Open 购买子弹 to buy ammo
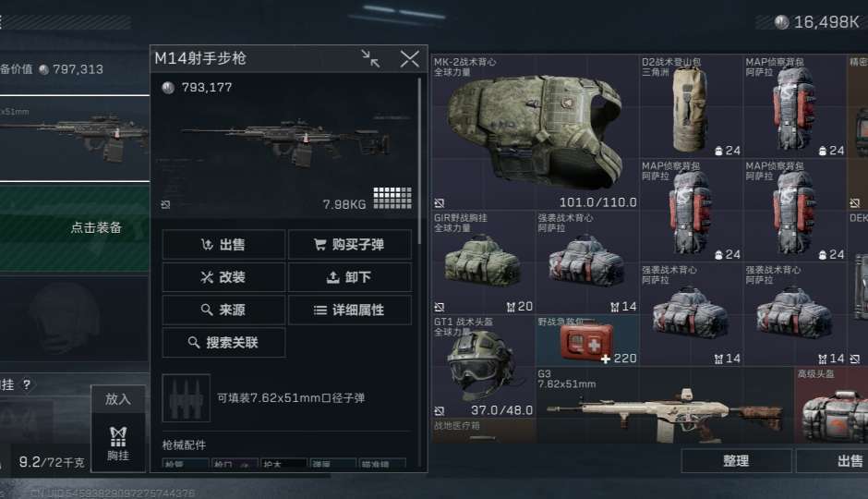Viewport: 868px width, 499px height. click(x=350, y=244)
